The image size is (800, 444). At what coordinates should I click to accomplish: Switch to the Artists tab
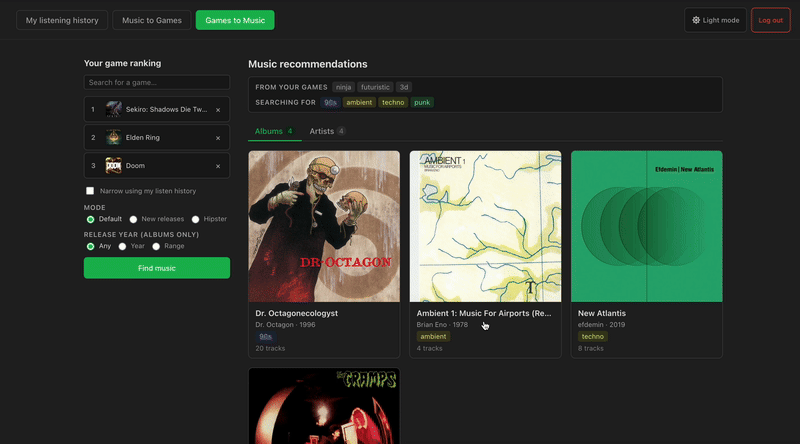(327, 131)
